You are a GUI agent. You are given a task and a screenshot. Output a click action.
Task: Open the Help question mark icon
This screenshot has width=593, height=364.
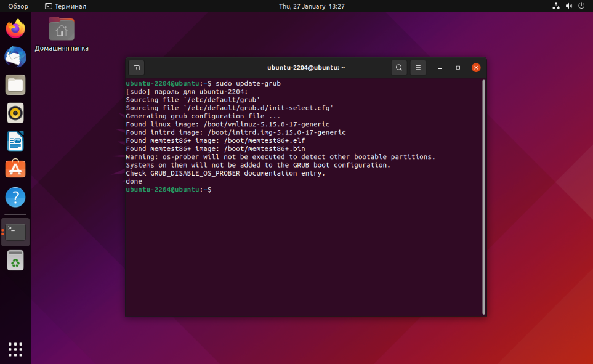point(15,197)
